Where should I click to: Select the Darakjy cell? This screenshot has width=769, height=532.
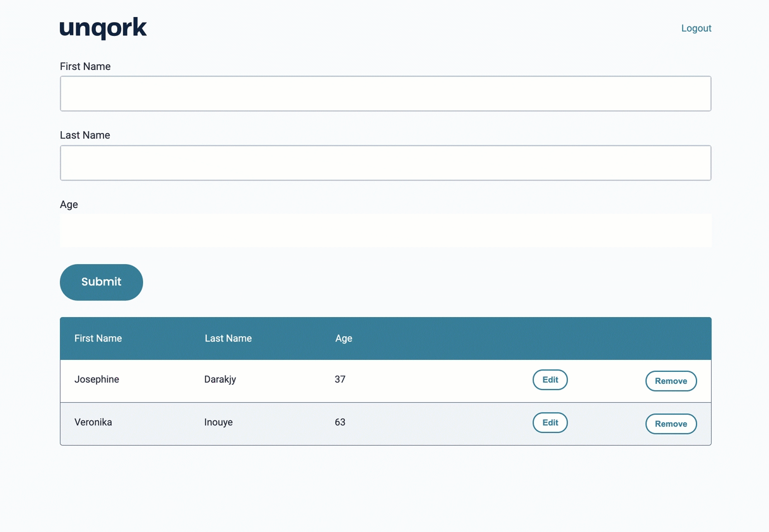[220, 379]
